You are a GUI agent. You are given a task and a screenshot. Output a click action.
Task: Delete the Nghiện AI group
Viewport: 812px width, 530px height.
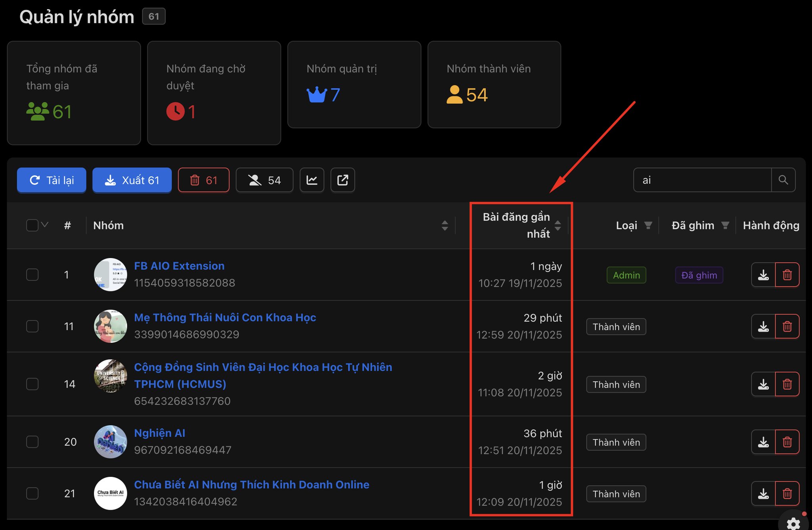787,442
